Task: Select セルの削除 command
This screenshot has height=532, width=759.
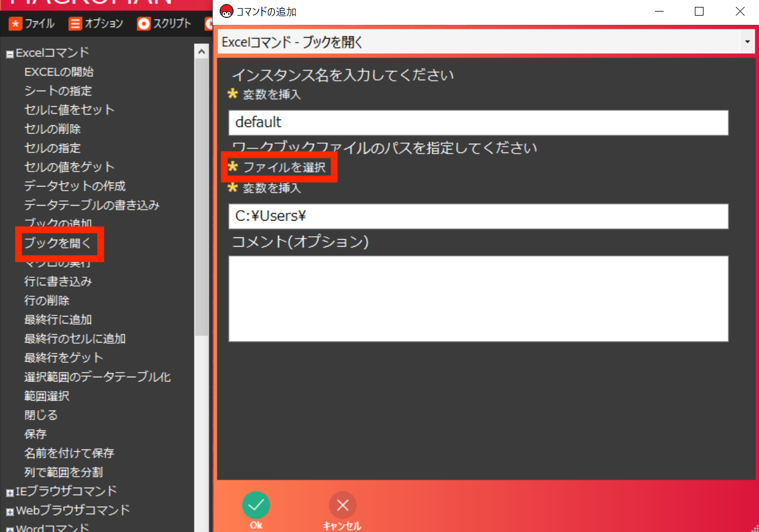Action: pyautogui.click(x=53, y=129)
